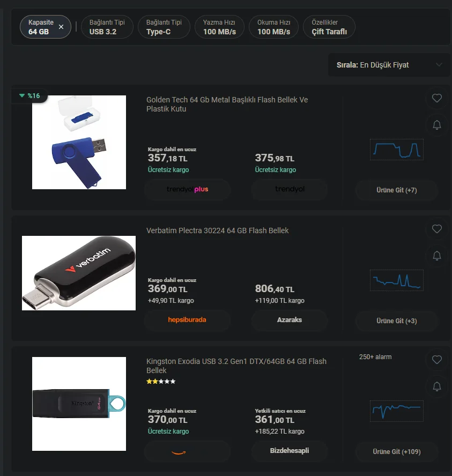View Verbatim Plectra price history graph
The width and height of the screenshot is (452, 476).
tap(396, 280)
